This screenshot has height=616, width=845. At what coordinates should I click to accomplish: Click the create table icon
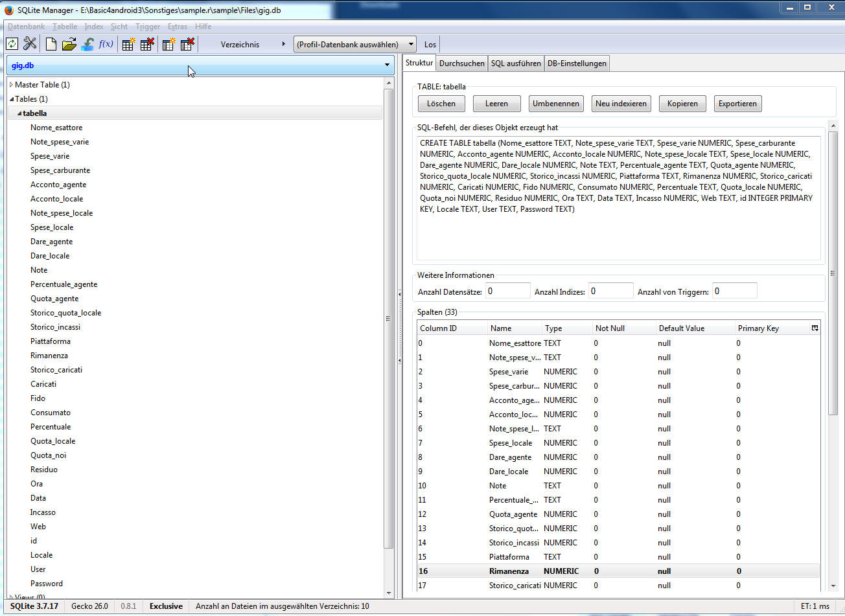click(x=128, y=44)
